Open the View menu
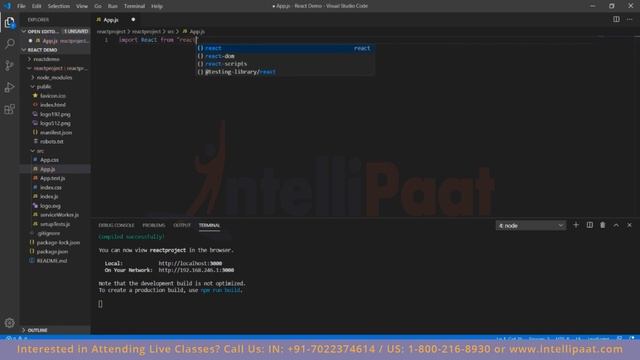Image resolution: width=640 pixels, height=360 pixels. click(x=82, y=6)
